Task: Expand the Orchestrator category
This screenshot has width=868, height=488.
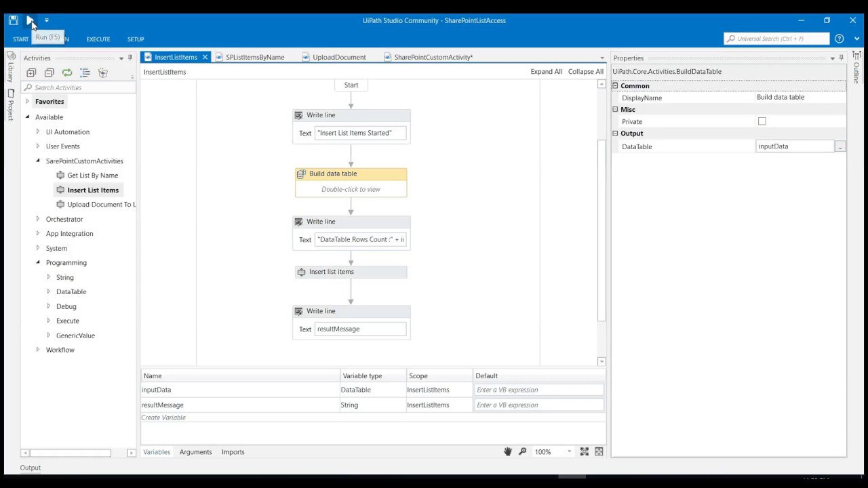Action: click(38, 220)
